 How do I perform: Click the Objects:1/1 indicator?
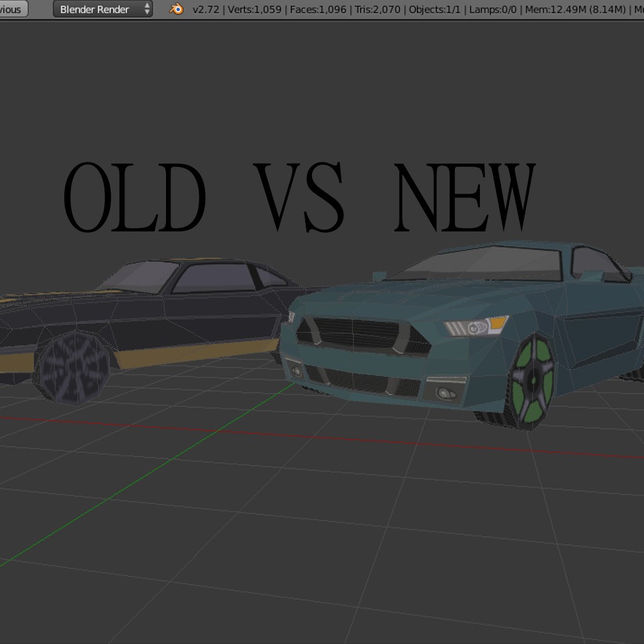435,9
